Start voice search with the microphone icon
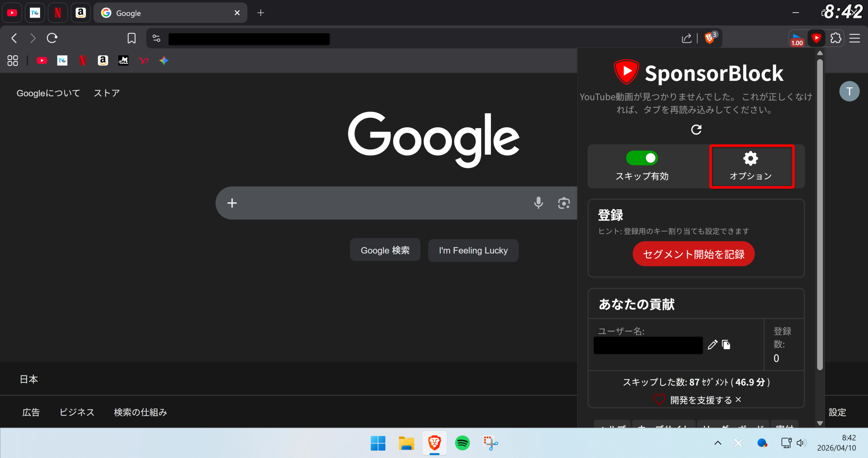 (x=538, y=203)
